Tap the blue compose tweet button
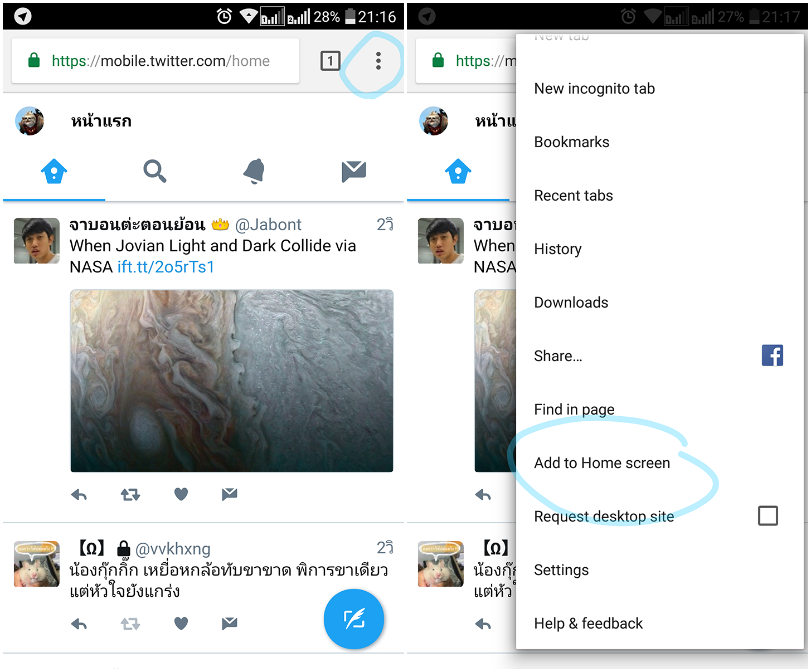Image resolution: width=811 pixels, height=672 pixels. pyautogui.click(x=354, y=619)
